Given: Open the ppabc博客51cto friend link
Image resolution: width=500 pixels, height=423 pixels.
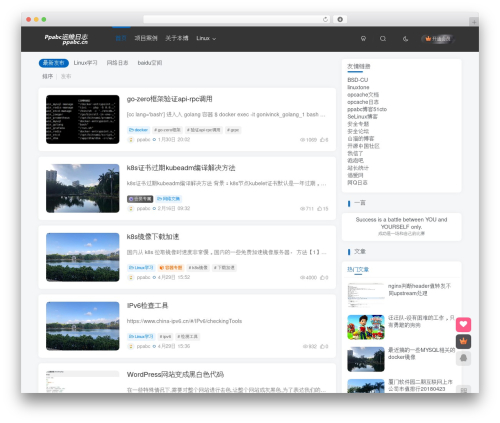Looking at the screenshot, I should tap(367, 109).
